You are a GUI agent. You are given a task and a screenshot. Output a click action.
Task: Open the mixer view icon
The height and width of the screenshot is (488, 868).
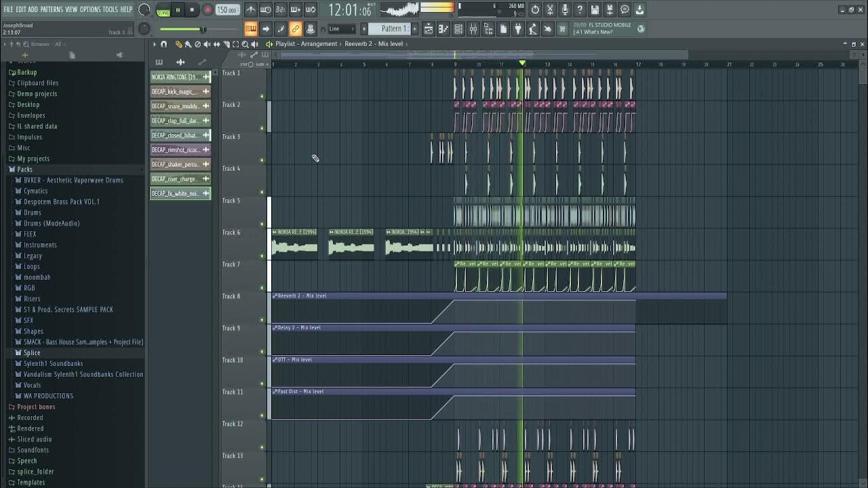[473, 28]
